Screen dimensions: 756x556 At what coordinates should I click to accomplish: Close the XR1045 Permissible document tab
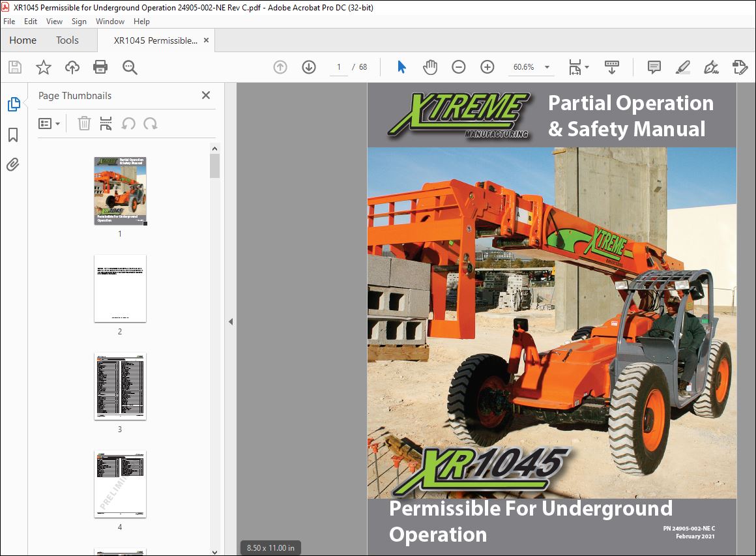pos(207,40)
